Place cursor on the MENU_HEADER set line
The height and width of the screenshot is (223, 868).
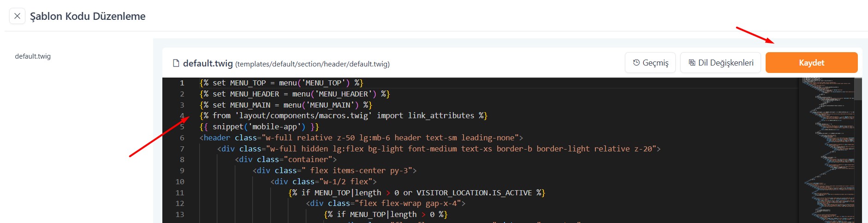point(294,94)
